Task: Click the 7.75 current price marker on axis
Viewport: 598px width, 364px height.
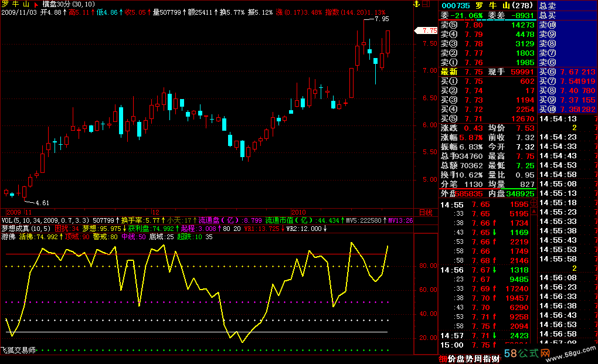Action: coord(426,30)
